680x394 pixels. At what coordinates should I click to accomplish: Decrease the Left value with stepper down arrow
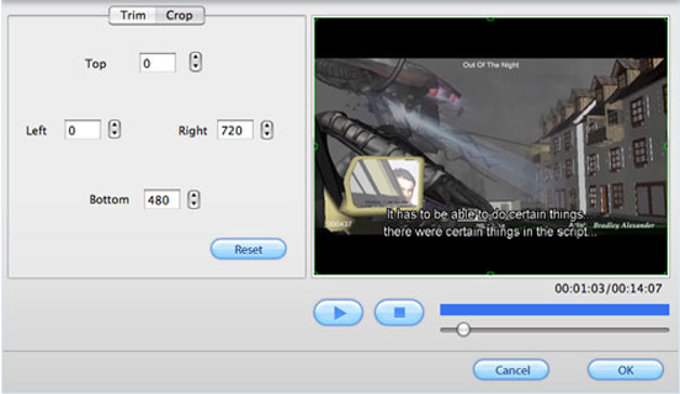click(114, 134)
